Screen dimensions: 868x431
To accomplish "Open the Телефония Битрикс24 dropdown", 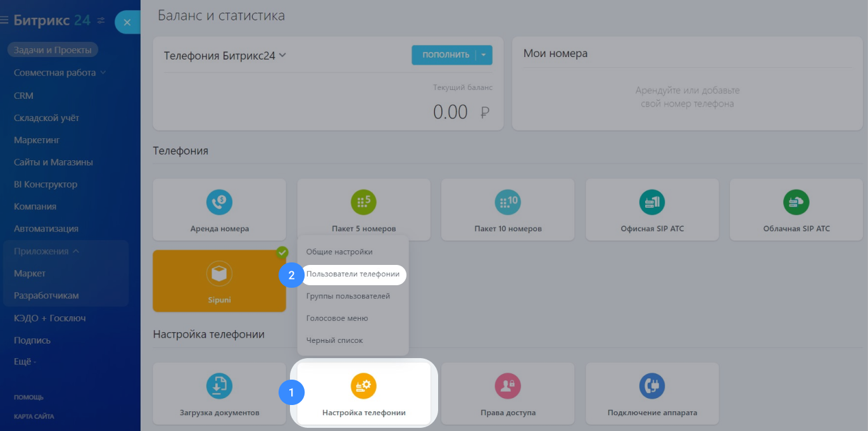I will pos(225,55).
